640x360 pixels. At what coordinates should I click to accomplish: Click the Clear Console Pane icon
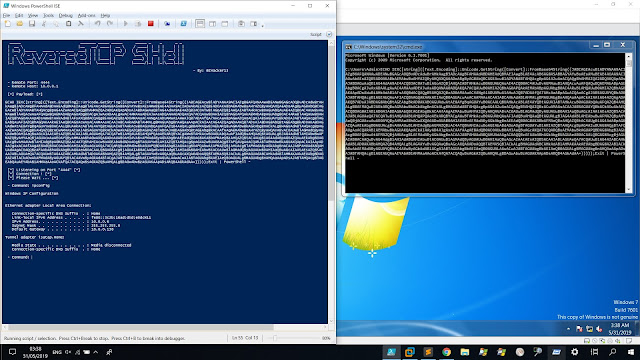[81, 24]
